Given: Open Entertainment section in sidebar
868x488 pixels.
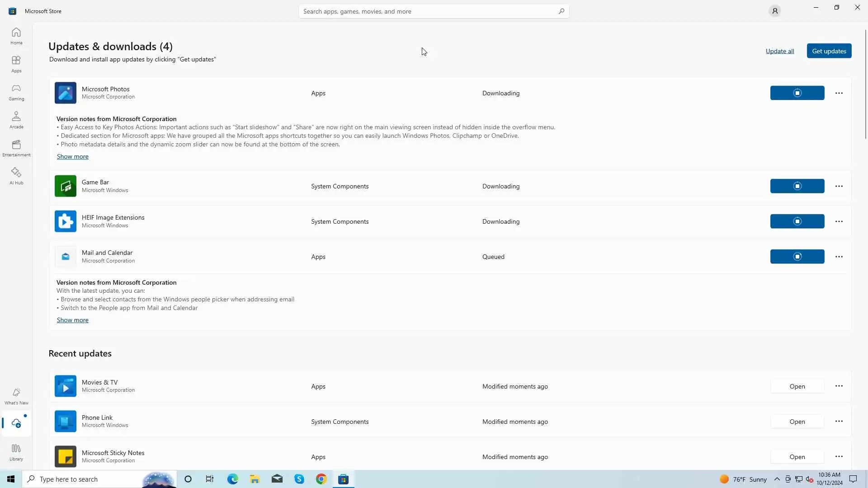Looking at the screenshot, I should [16, 148].
